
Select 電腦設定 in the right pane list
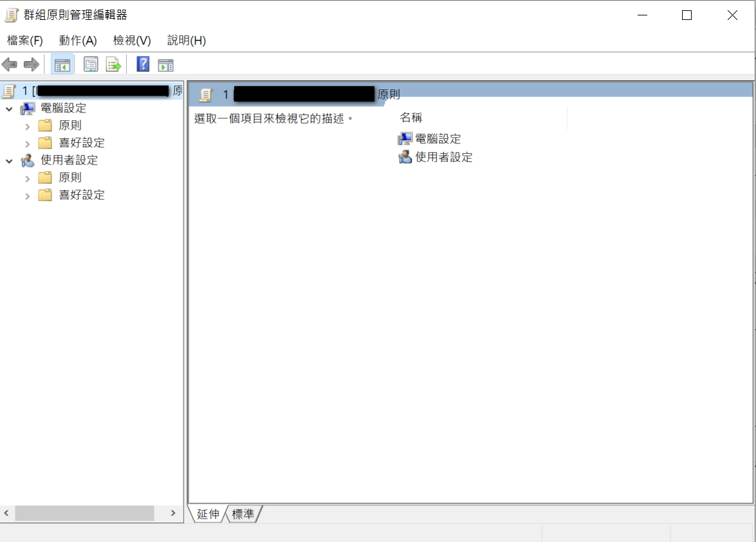point(438,139)
